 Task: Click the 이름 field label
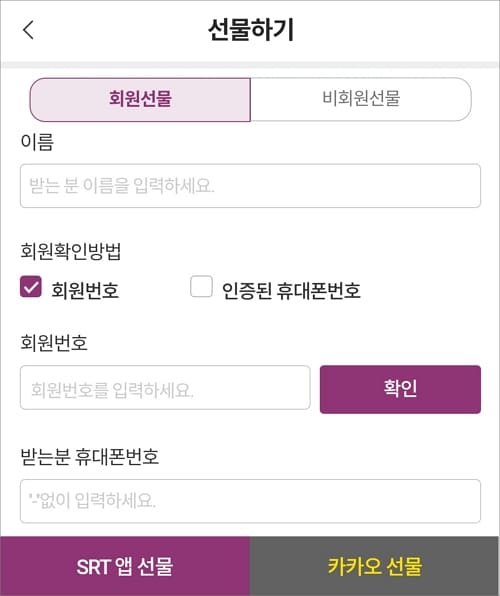[x=37, y=142]
